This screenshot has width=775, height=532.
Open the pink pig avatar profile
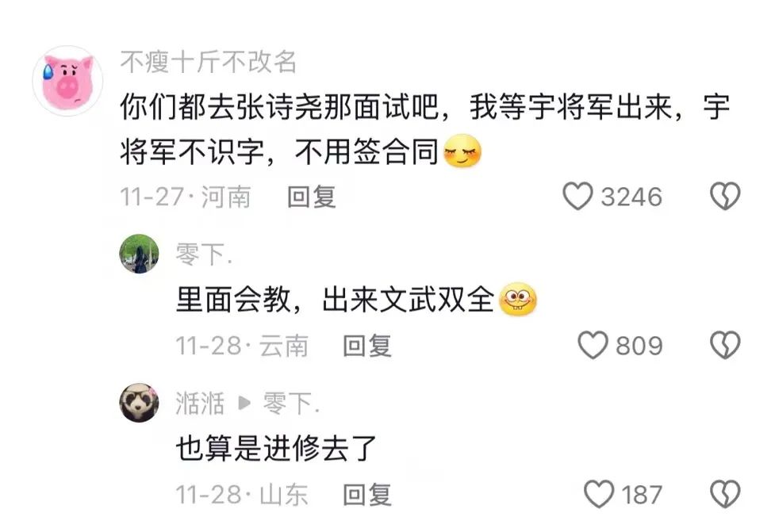coord(67,81)
